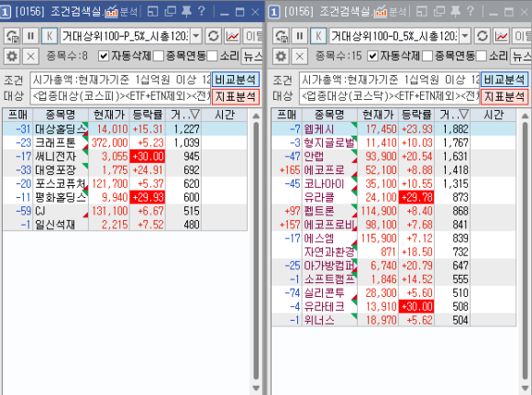Viewport: 532px width, 395px height.
Task: Enable 소리 checkbox in left window
Action: pos(212,56)
